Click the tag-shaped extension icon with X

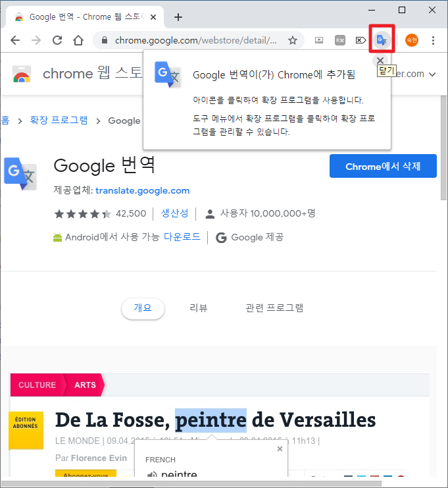point(361,40)
